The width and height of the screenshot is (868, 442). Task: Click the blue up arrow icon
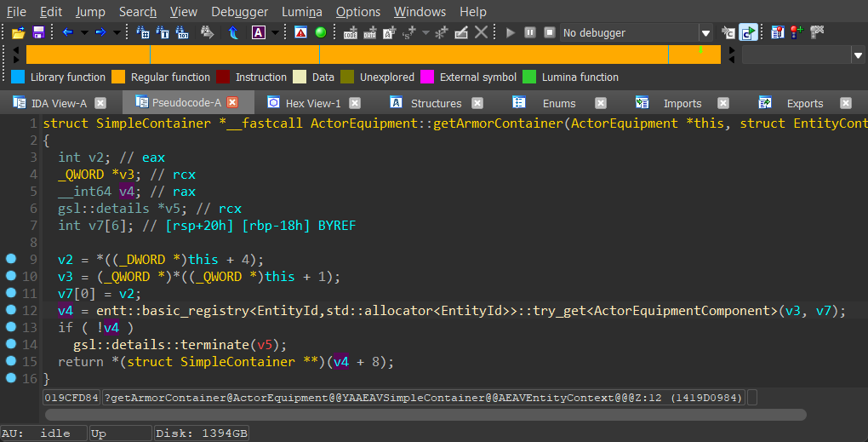(233, 32)
